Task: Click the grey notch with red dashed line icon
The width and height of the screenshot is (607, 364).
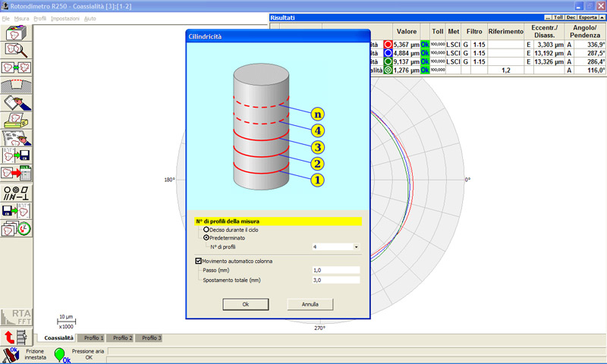Action: click(x=16, y=86)
